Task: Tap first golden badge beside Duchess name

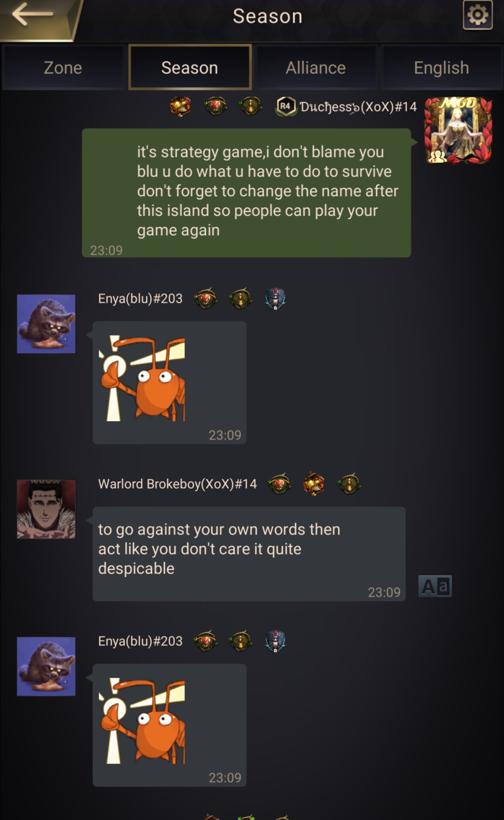Action: point(180,106)
